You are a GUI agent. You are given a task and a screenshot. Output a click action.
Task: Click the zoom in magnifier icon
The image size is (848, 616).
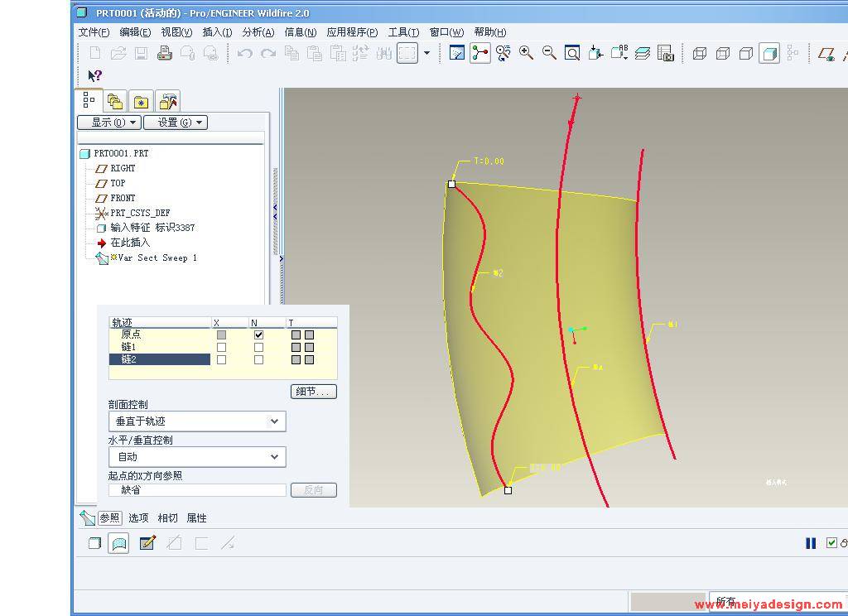[x=526, y=53]
